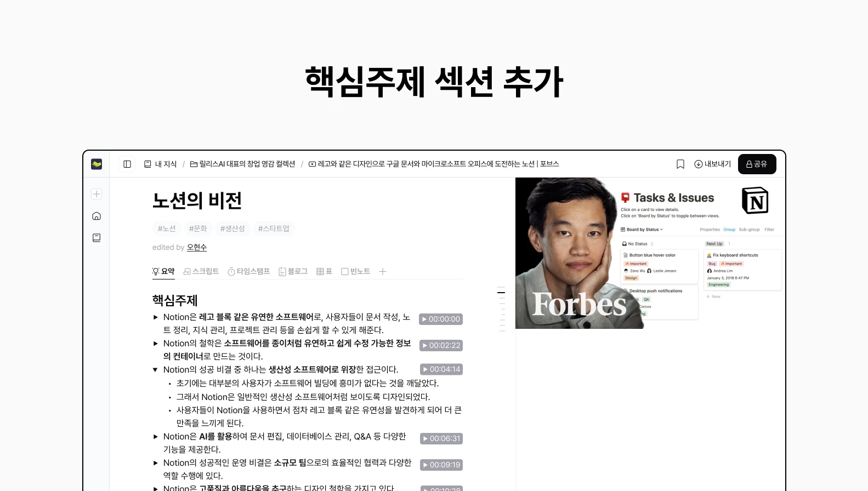Expand the 레고 블록 같은 유연한 소프트웨어 bullet
Viewport: 868px width, 491px height.
point(156,317)
